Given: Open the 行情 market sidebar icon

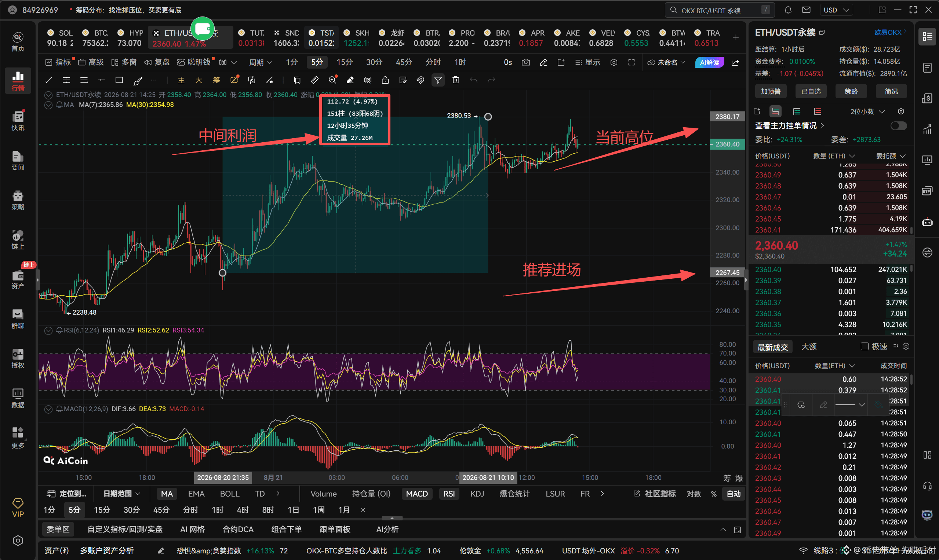Looking at the screenshot, I should pyautogui.click(x=18, y=81).
